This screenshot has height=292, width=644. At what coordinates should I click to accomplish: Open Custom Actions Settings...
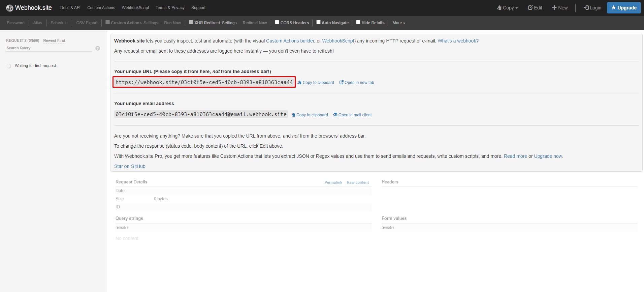[x=152, y=23]
